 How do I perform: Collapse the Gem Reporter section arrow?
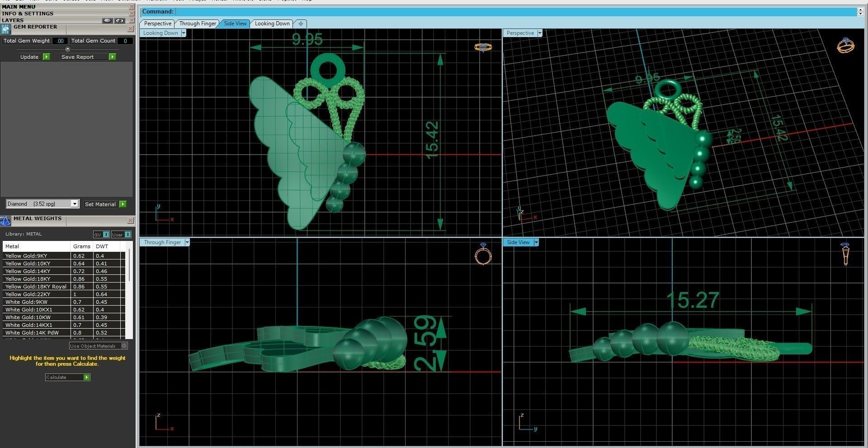point(68,49)
